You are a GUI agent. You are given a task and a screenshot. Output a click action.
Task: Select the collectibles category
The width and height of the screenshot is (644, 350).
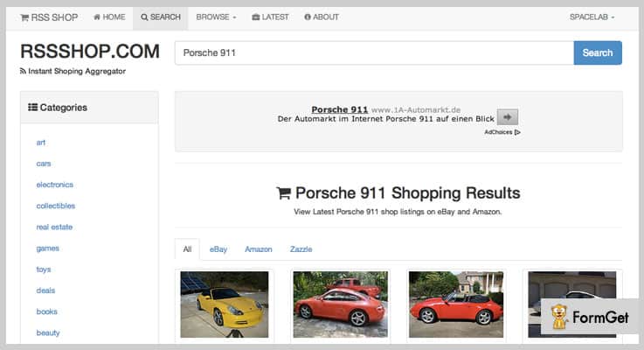click(55, 206)
